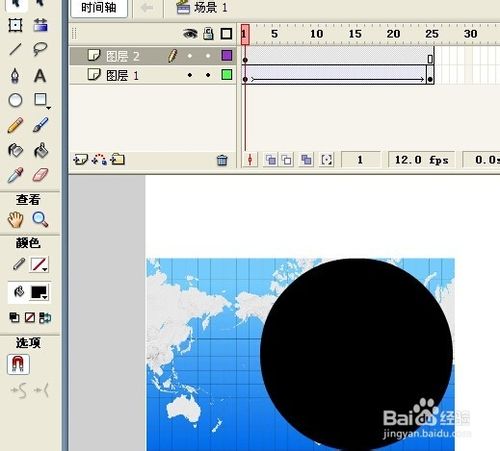Screen dimensions: 500x451
Task: Click the fill color bucket icon
Action: pyautogui.click(x=19, y=292)
